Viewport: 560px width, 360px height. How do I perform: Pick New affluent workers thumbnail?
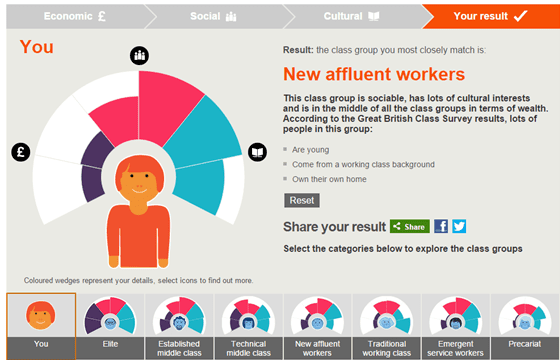318,326
